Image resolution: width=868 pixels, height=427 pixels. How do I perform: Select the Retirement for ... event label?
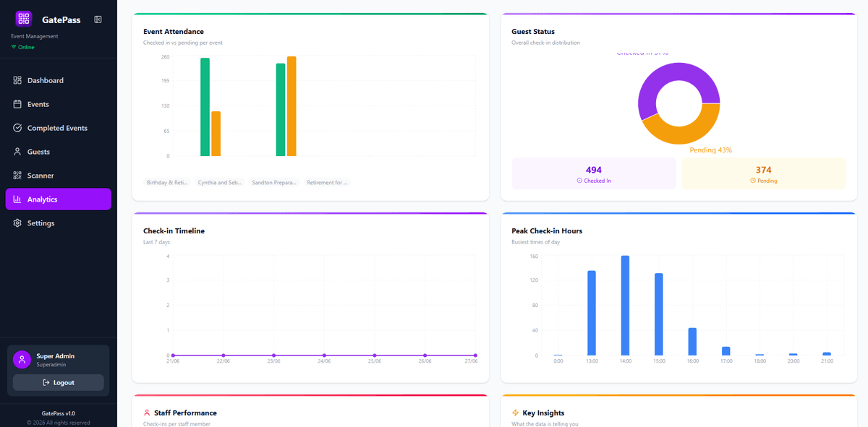tap(327, 183)
